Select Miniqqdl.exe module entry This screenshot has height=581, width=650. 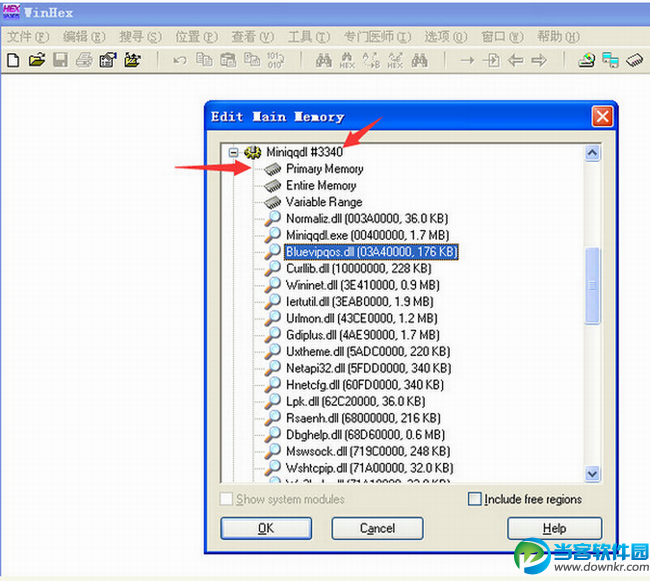pos(368,235)
